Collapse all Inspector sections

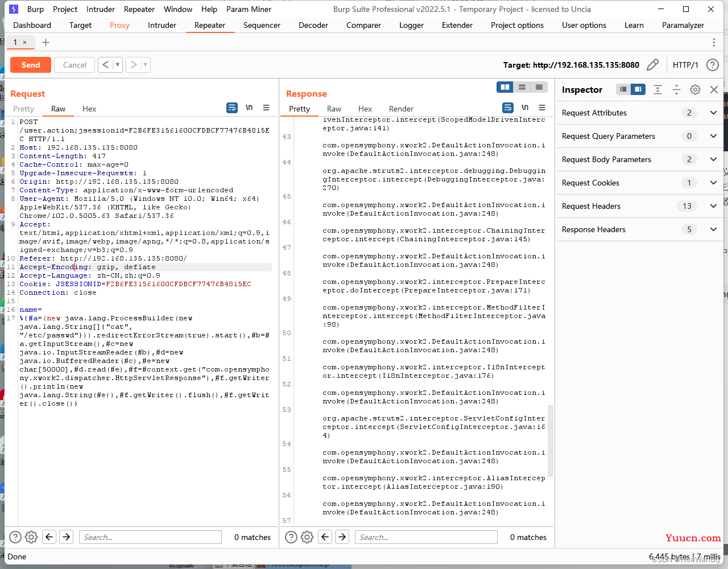point(676,89)
